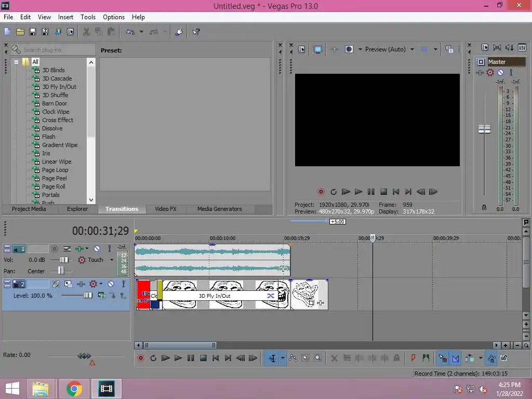Switch to the Media Generators tab
Viewport: 532px width, 399px height.
[x=220, y=209]
